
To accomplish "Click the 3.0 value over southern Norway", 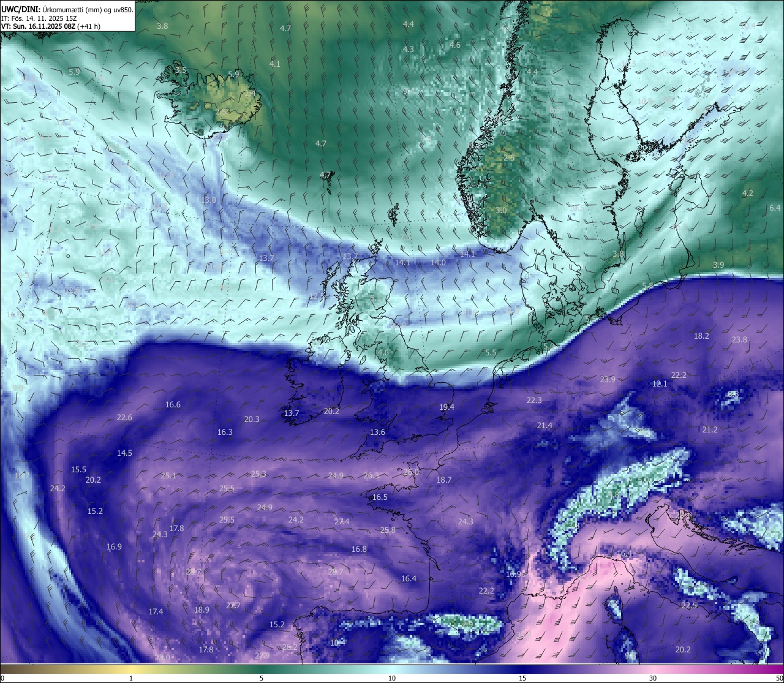I will pos(501,211).
